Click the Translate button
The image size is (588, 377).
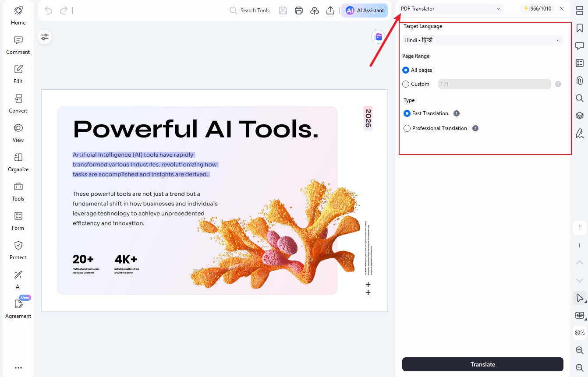[483, 364]
